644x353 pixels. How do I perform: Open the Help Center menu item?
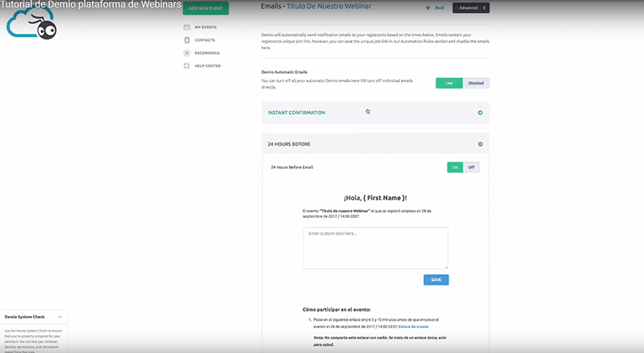point(208,66)
